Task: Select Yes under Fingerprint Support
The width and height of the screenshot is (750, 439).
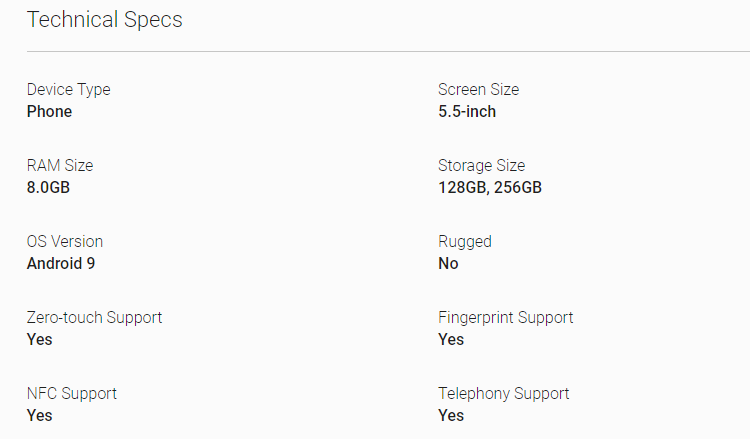Action: (x=451, y=340)
